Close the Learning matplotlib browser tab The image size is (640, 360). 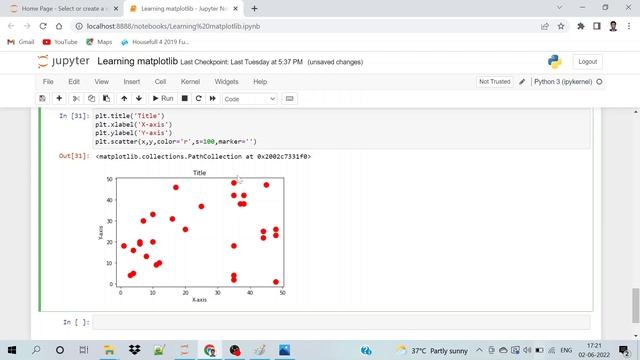tap(235, 9)
